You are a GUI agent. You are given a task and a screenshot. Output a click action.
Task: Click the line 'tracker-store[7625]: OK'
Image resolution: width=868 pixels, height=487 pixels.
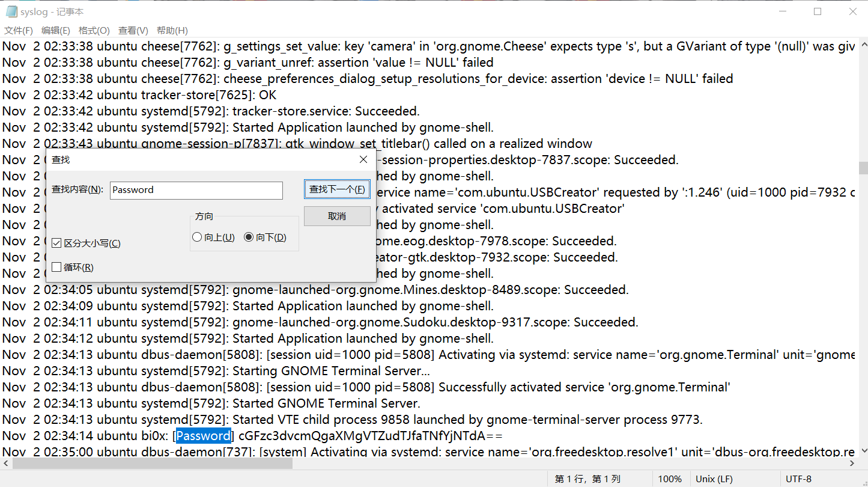tap(139, 95)
